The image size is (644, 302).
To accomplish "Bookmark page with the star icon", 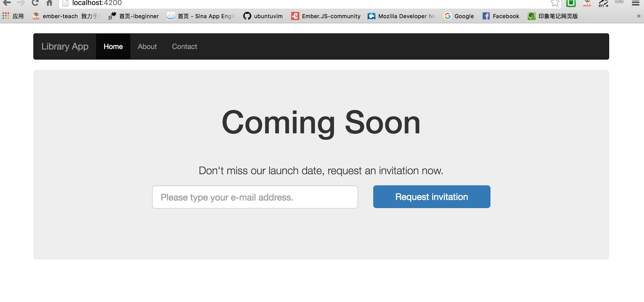I will tap(554, 3).
